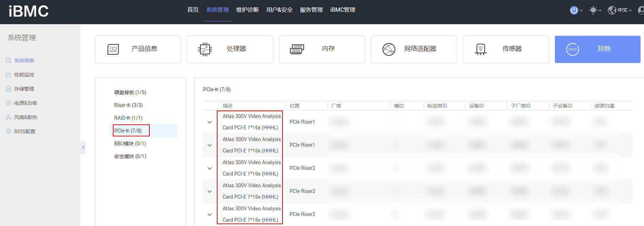The width and height of the screenshot is (644, 226).
Task: Click the 子厂商ID column header
Action: 521,106
